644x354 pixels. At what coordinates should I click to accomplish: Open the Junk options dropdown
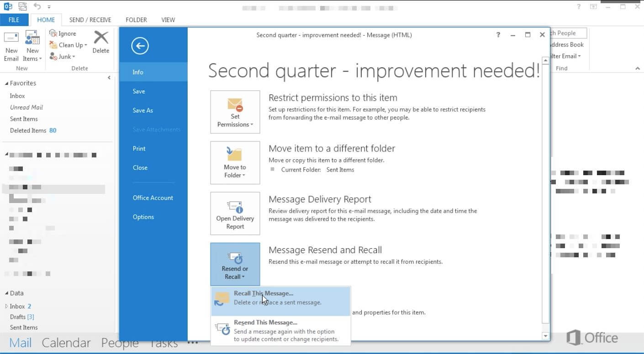point(64,56)
